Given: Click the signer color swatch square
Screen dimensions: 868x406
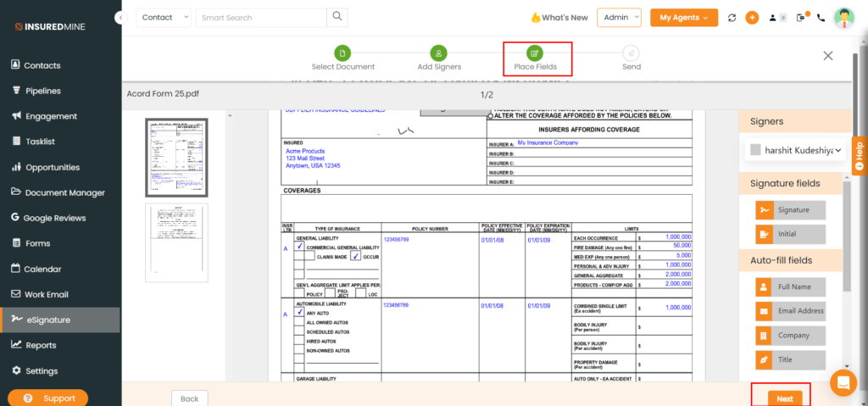Looking at the screenshot, I should pyautogui.click(x=755, y=150).
